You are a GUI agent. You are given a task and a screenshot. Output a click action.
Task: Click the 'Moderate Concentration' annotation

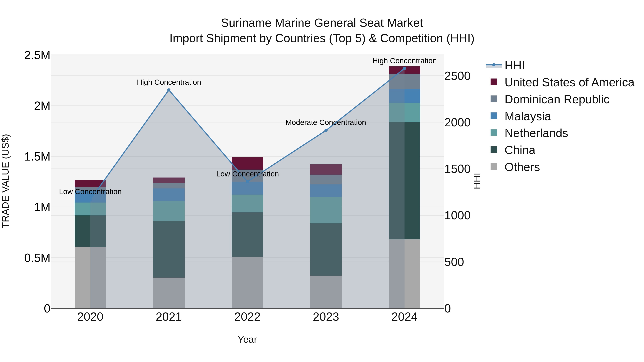click(x=326, y=122)
